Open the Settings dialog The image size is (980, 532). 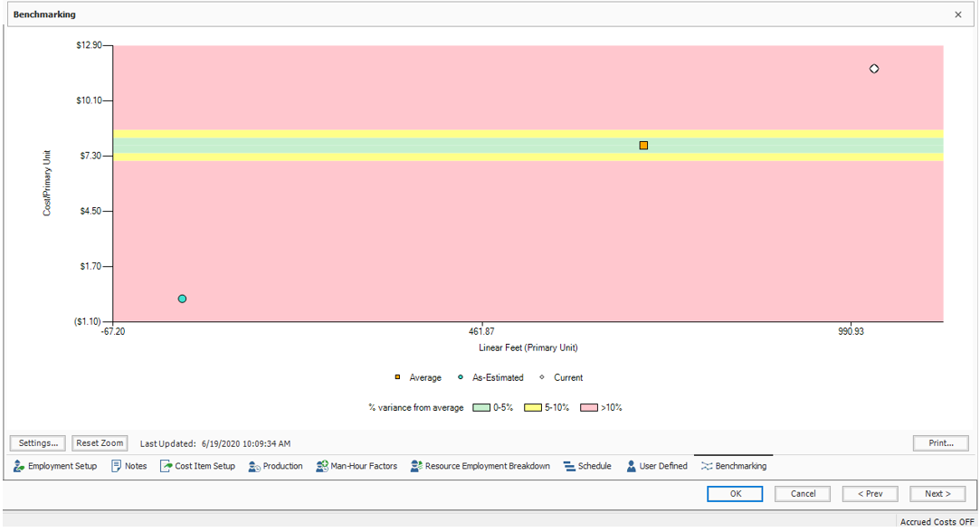[36, 442]
